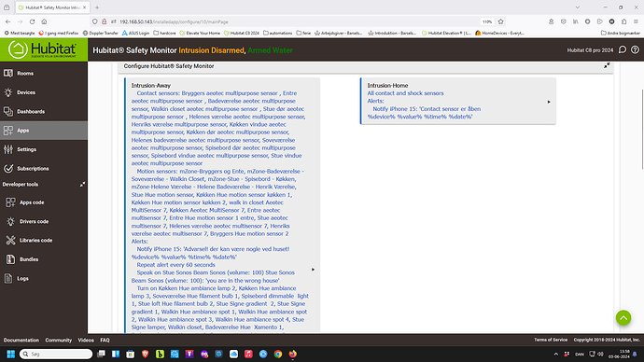The height and width of the screenshot is (362, 644).
Task: Open Settings in the sidebar
Action: coord(44,149)
